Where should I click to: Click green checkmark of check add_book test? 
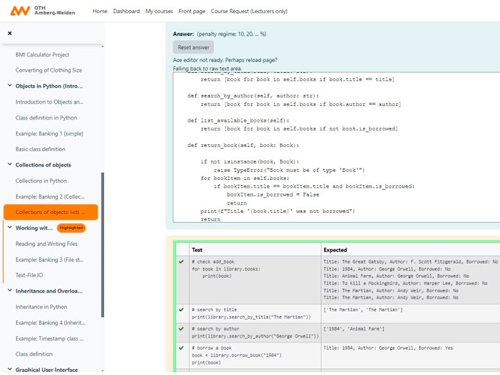click(x=181, y=262)
